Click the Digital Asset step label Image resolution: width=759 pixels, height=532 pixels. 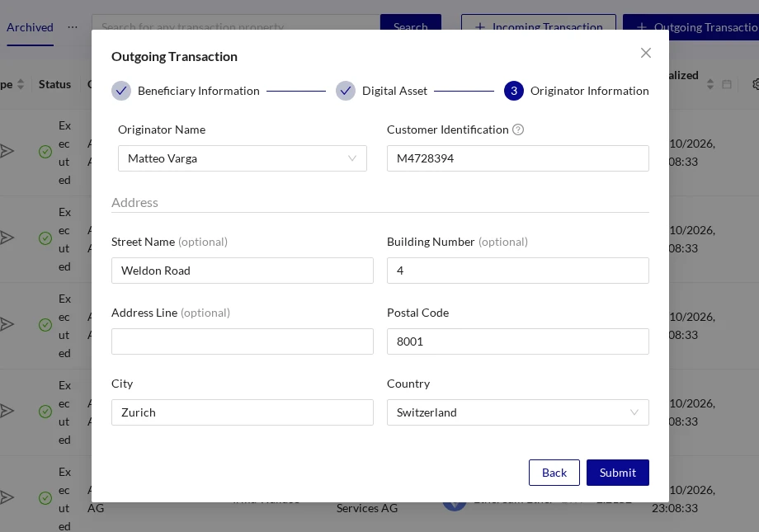tap(394, 91)
